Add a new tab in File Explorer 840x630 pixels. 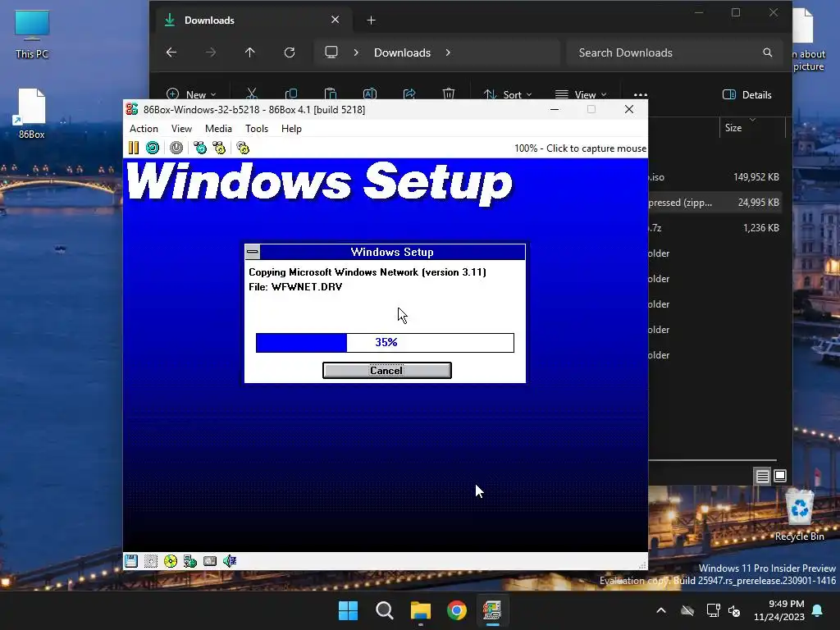tap(371, 21)
